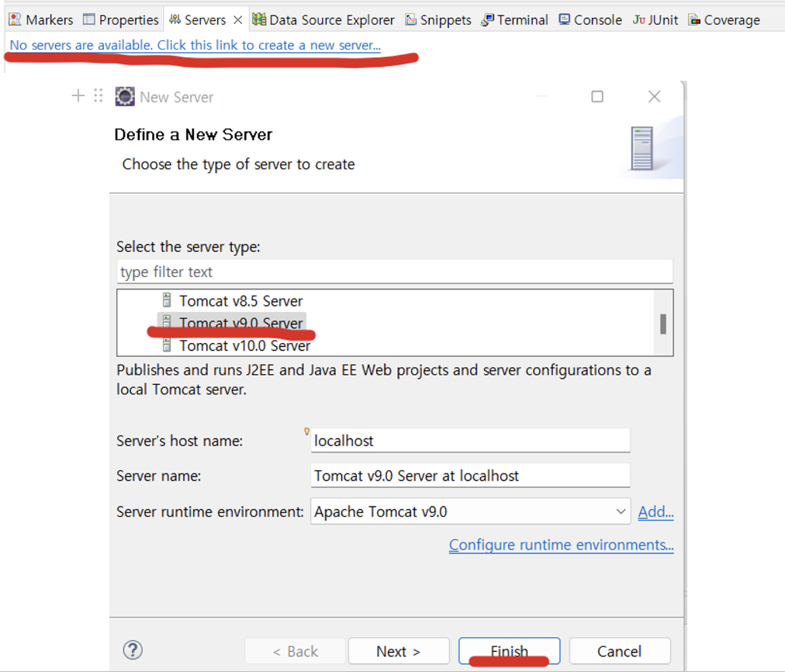Switch to the Properties tab

pyautogui.click(x=121, y=20)
